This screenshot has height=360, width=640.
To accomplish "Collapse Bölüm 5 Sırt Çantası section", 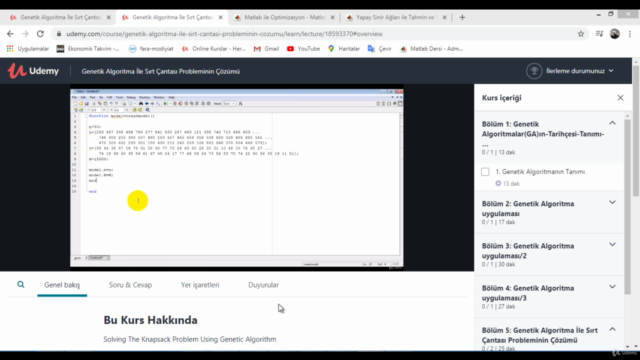I will (x=612, y=329).
